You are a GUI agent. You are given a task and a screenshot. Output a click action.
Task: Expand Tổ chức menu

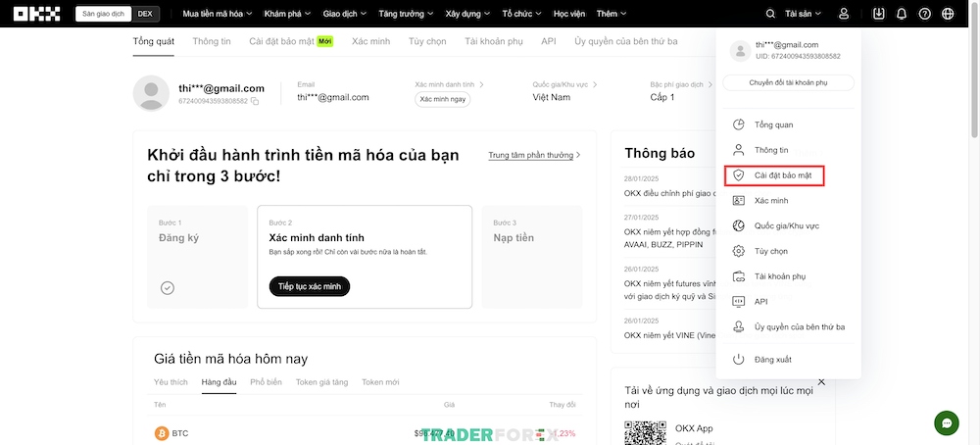pos(521,14)
